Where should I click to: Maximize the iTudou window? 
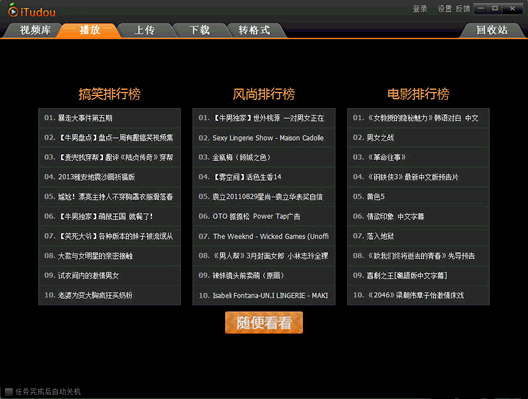pyautogui.click(x=495, y=8)
